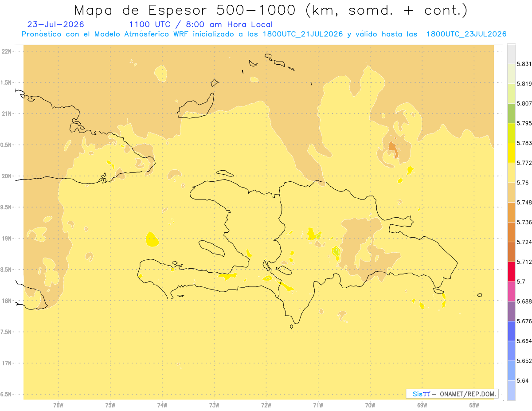The image size is (532, 411).
Task: Click the longitude axis label 68W
Action: [x=474, y=405]
